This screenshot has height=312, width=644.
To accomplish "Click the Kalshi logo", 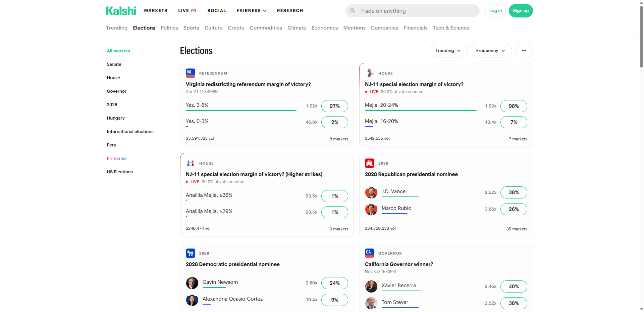I will click(x=121, y=11).
